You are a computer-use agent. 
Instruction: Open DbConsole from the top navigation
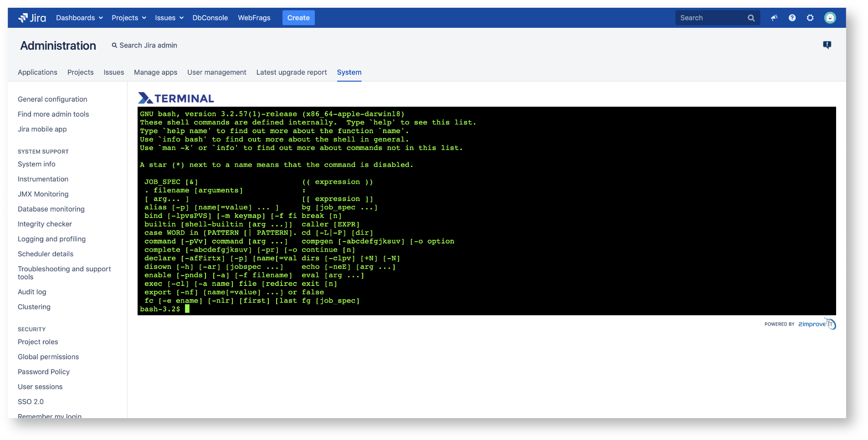pos(210,18)
